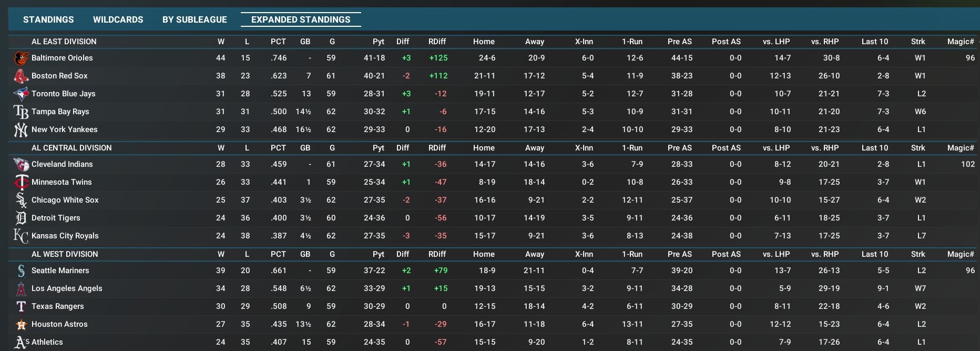980x351 pixels.
Task: Click the New York Yankees NY logo
Action: [21, 129]
